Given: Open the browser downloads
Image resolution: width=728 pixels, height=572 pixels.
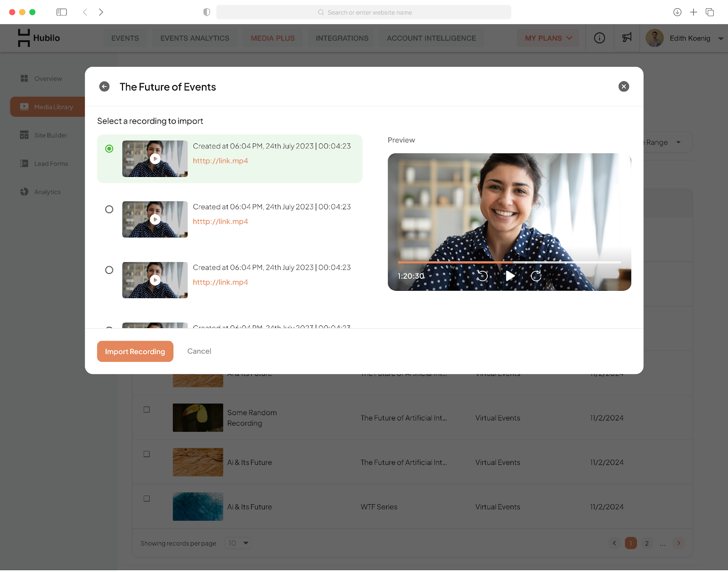Looking at the screenshot, I should (x=677, y=12).
